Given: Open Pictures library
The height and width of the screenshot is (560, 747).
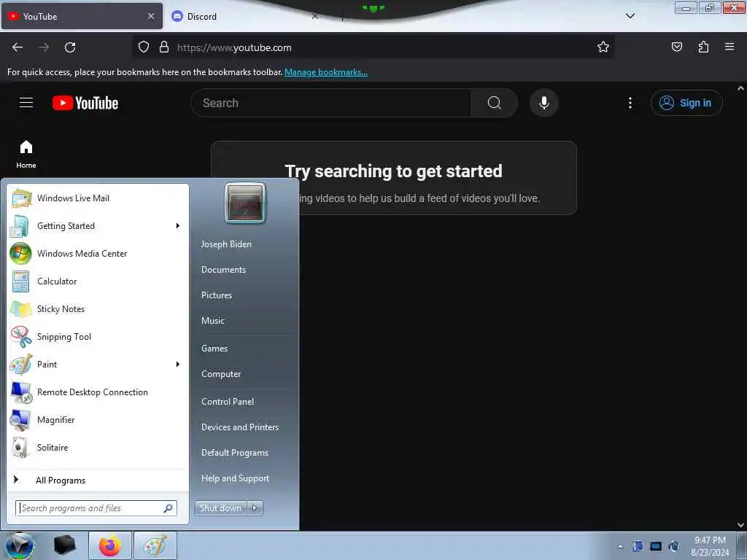Looking at the screenshot, I should coord(216,295).
